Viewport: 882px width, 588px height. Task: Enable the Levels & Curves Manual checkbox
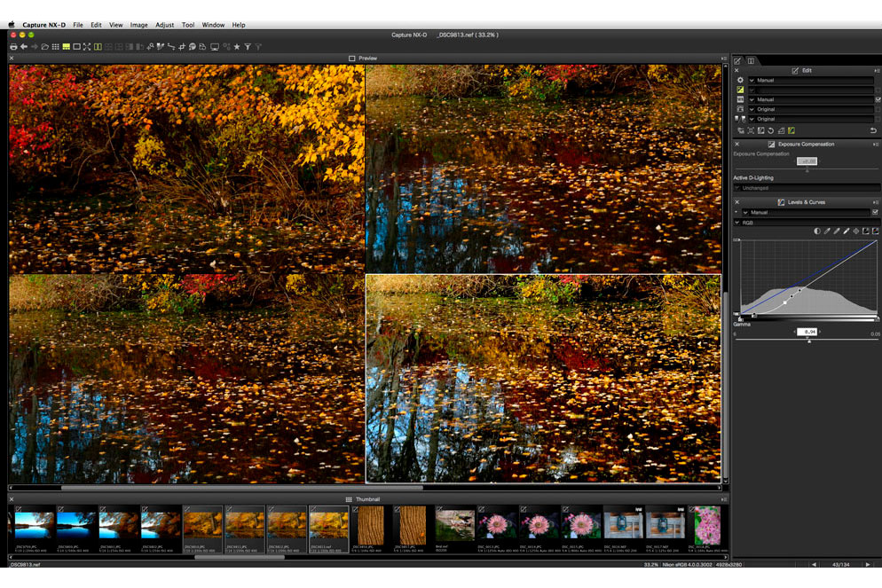pos(876,212)
